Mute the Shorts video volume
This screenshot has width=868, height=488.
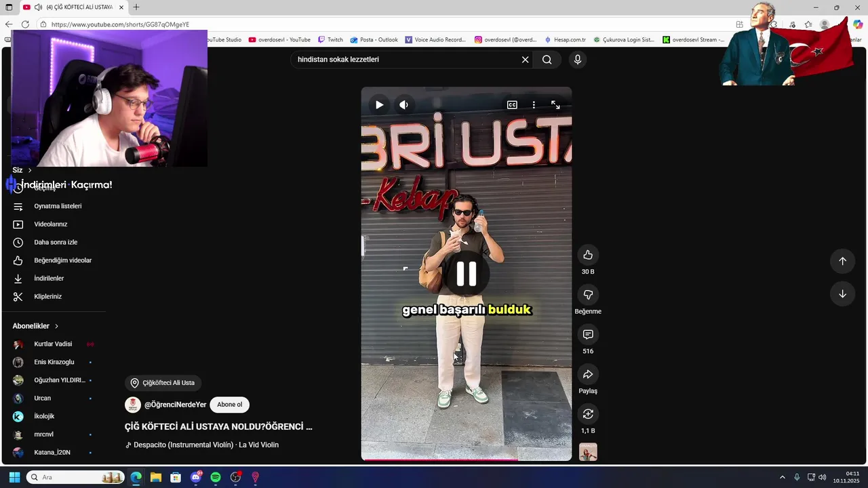pyautogui.click(x=403, y=105)
